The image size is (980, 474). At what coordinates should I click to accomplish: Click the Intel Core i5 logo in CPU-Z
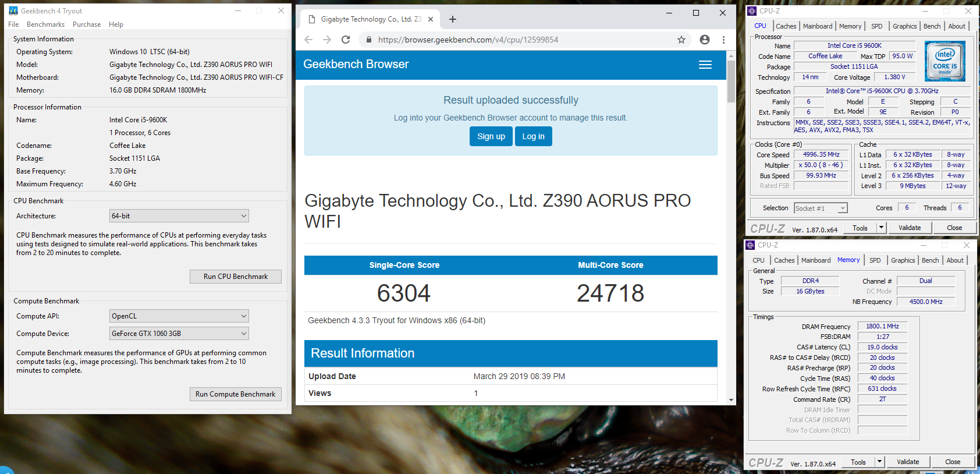(x=945, y=61)
